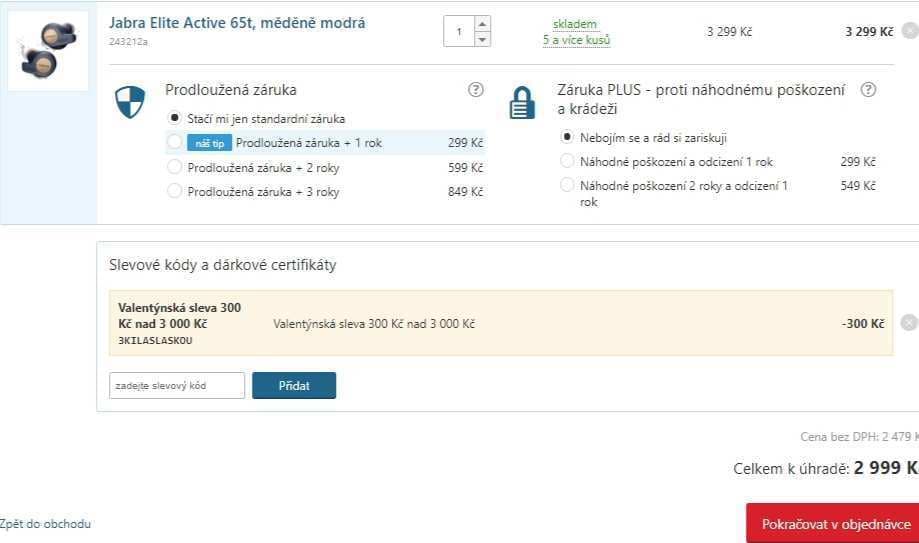This screenshot has width=919, height=543.
Task: Click the unit price 3 299 Kč
Action: [x=729, y=32]
